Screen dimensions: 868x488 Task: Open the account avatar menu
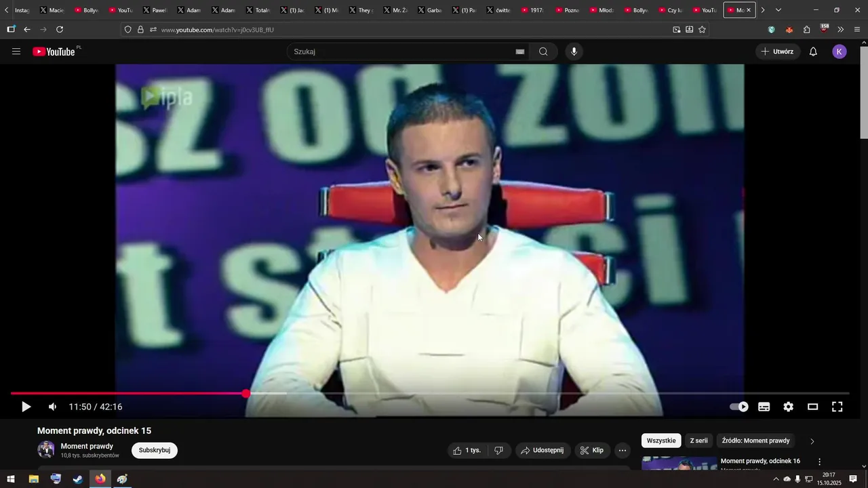click(x=840, y=52)
